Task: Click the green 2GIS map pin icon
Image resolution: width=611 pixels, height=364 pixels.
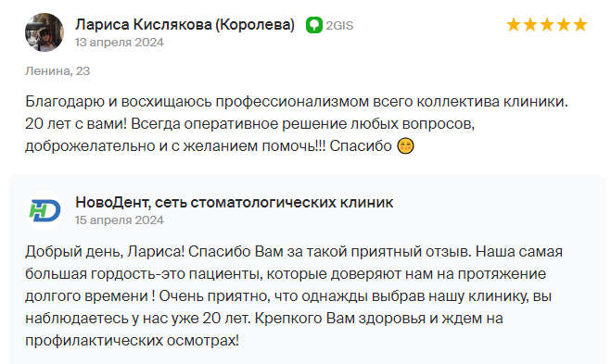Action: tap(314, 25)
